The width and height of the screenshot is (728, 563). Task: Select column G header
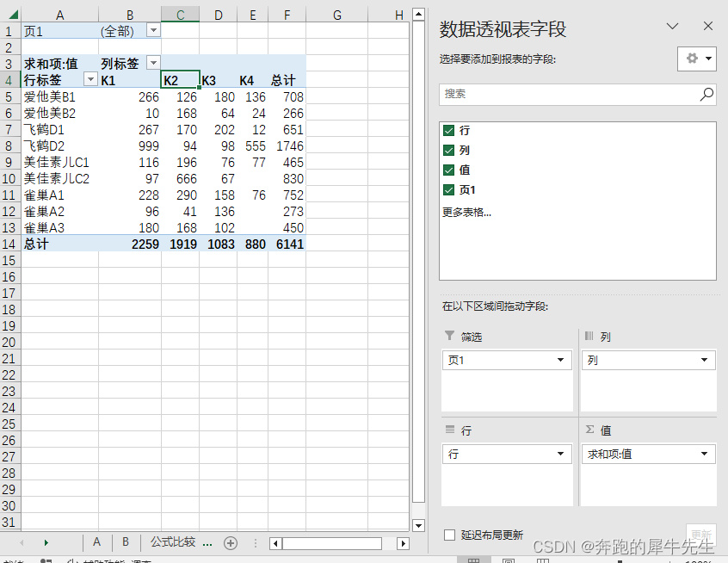[x=337, y=15]
